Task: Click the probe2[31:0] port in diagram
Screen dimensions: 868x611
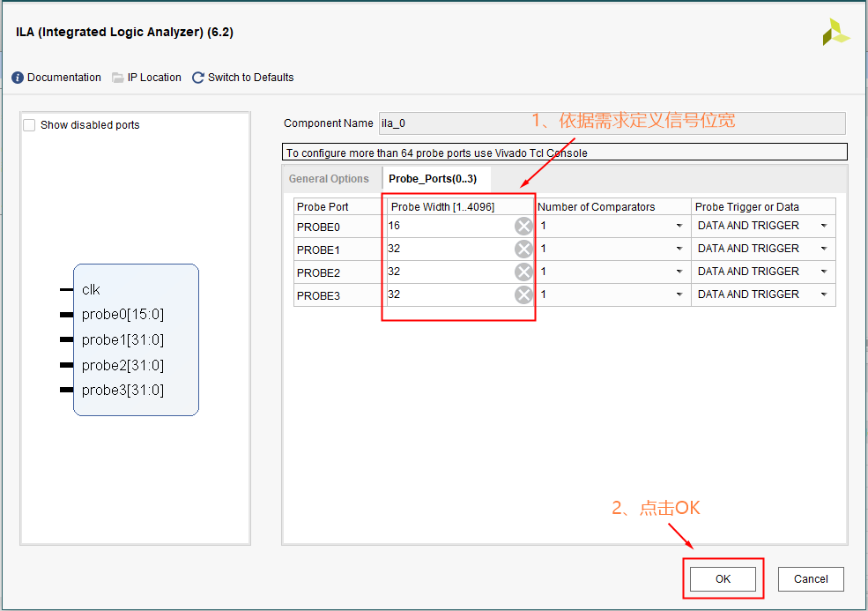Action: [x=122, y=366]
